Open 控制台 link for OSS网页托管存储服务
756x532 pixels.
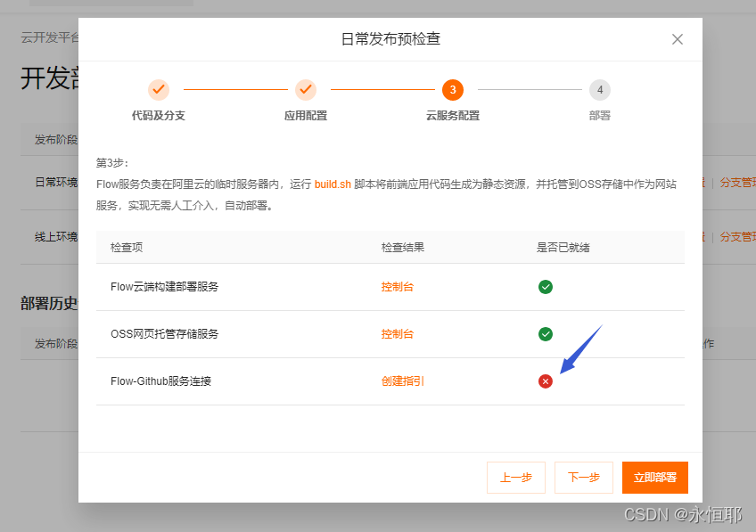pyautogui.click(x=398, y=334)
